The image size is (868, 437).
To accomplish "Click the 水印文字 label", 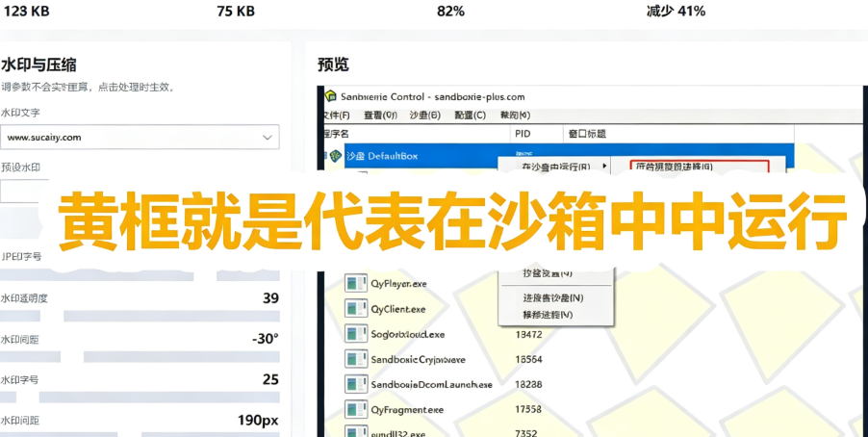I will click(x=20, y=113).
